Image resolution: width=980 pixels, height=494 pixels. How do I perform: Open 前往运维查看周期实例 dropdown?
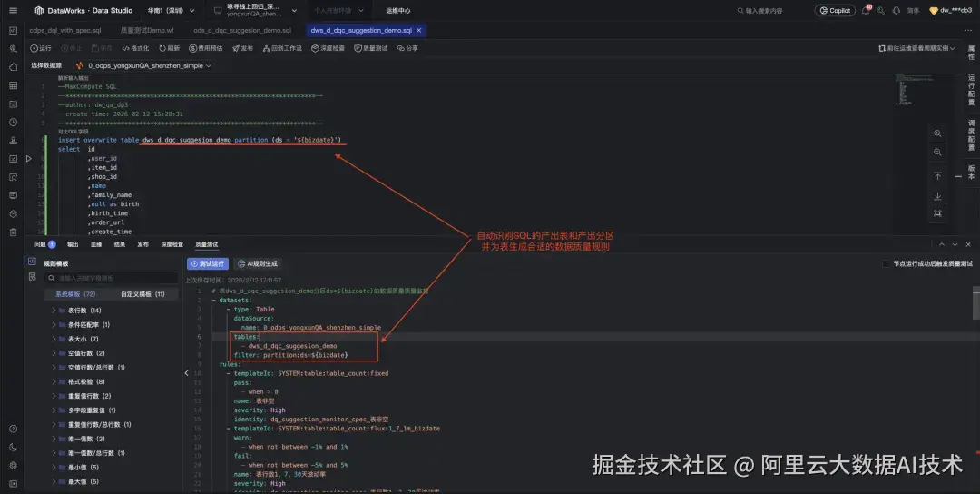pyautogui.click(x=916, y=48)
